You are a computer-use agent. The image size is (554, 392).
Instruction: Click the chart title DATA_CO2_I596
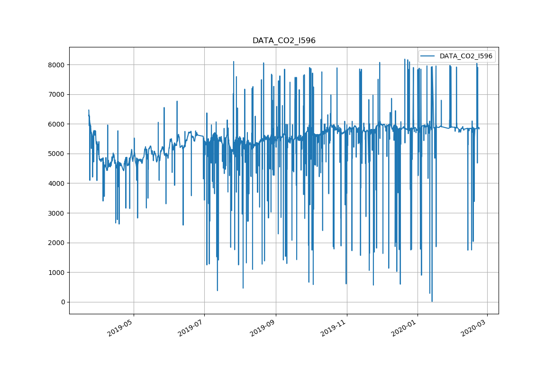point(283,41)
